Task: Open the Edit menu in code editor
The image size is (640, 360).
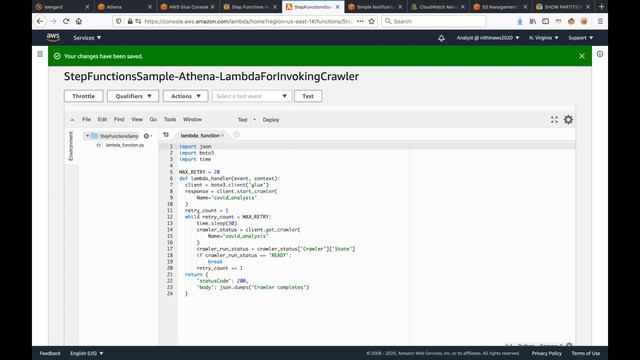Action: tap(102, 119)
